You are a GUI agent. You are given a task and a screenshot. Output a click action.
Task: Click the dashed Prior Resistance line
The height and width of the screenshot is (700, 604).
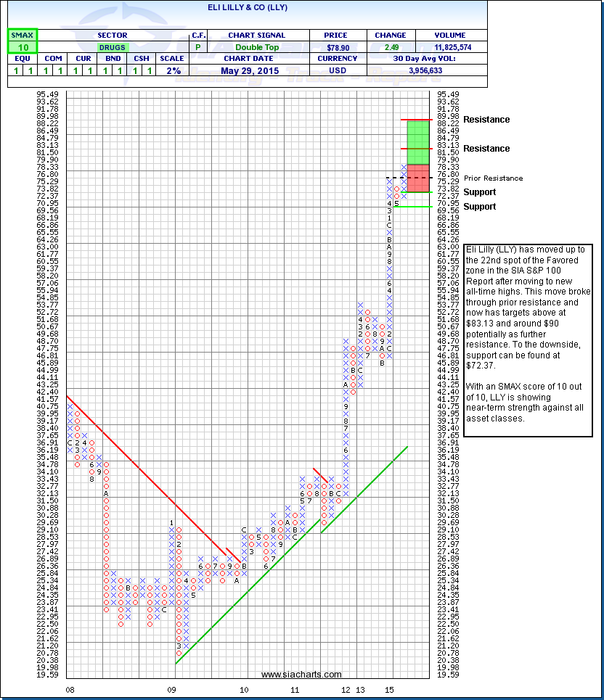(396, 178)
